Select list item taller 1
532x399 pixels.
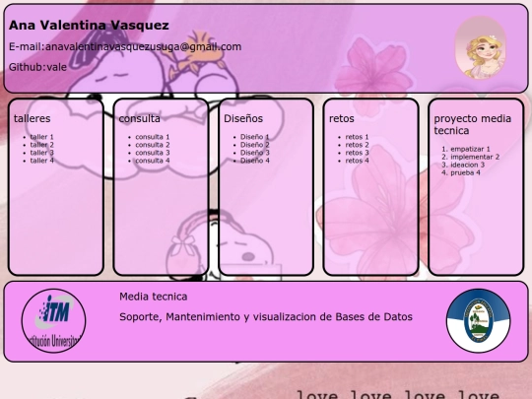[42, 137]
